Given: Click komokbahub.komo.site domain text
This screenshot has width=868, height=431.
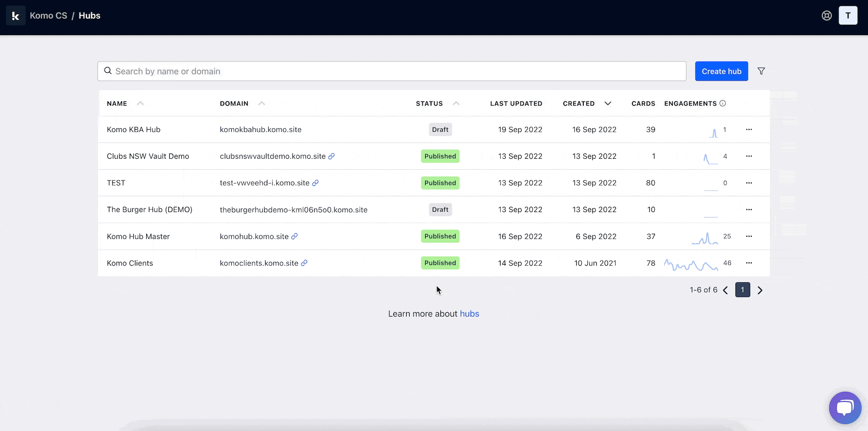Looking at the screenshot, I should click(261, 130).
